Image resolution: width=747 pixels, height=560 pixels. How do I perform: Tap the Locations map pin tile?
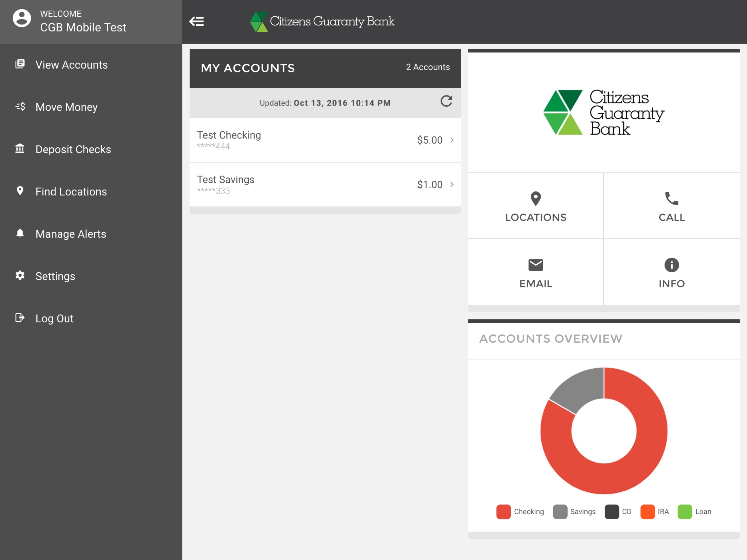pos(536,206)
